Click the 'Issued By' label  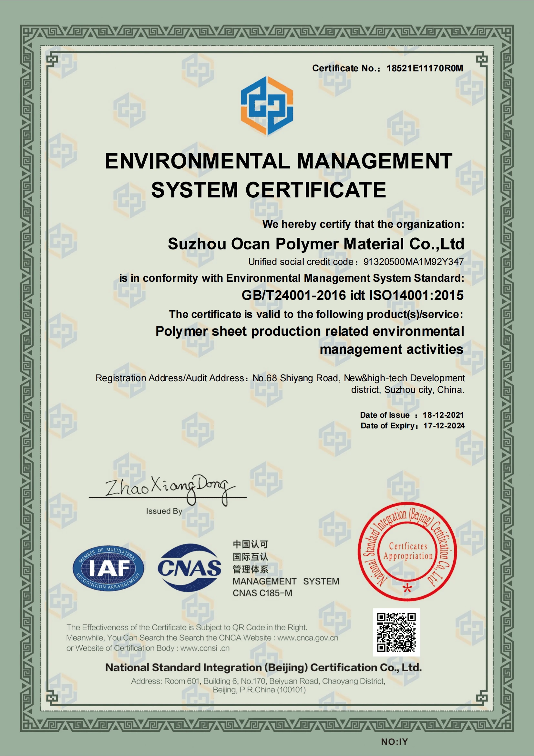(x=164, y=511)
